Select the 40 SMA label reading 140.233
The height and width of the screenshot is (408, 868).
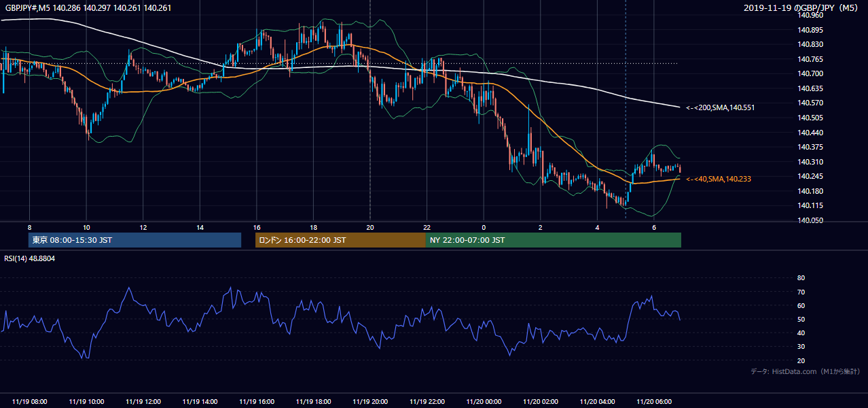[718, 179]
